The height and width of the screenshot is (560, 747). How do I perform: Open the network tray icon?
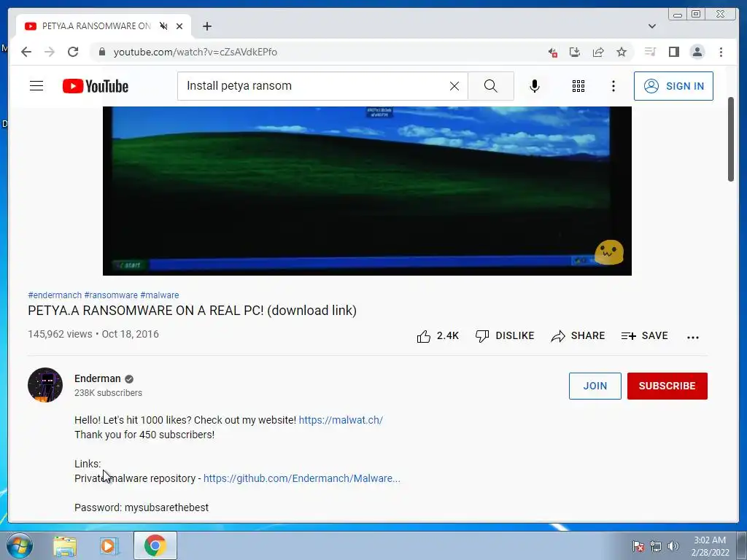[656, 546]
